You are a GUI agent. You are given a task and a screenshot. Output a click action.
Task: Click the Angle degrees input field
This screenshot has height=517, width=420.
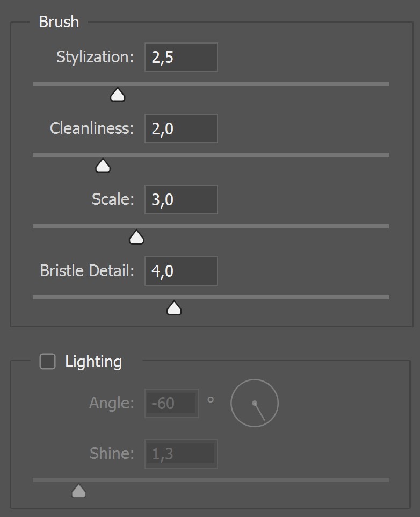171,403
